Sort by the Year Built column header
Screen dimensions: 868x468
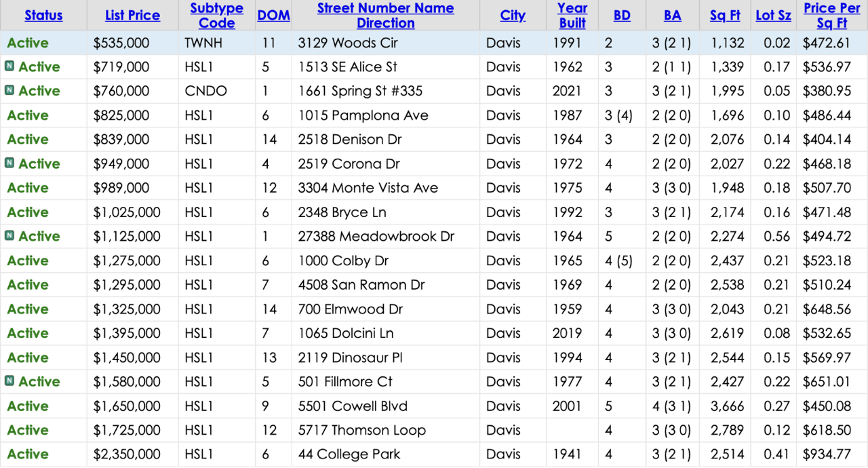[x=572, y=15]
